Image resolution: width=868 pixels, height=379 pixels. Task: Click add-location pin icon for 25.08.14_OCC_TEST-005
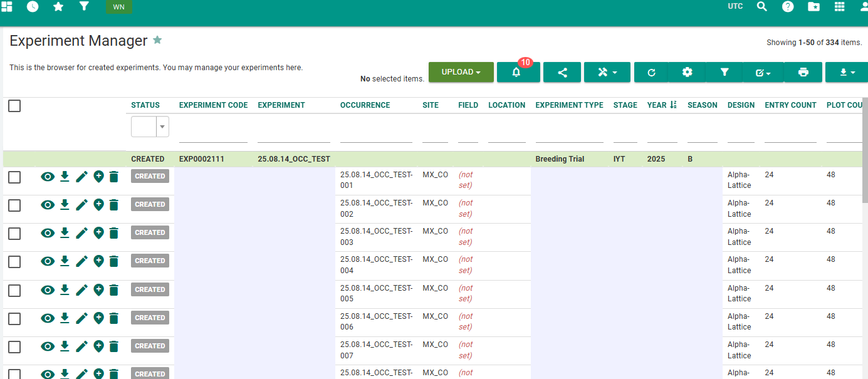click(x=98, y=290)
